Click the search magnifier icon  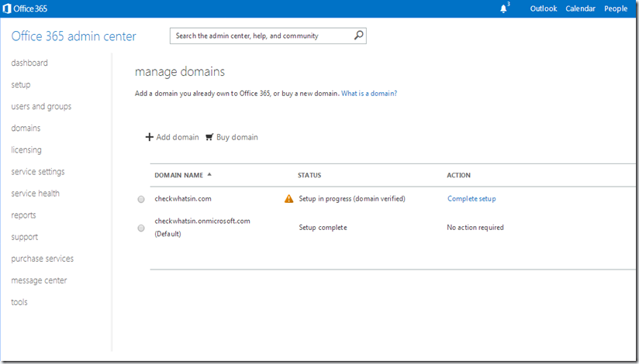coord(358,36)
